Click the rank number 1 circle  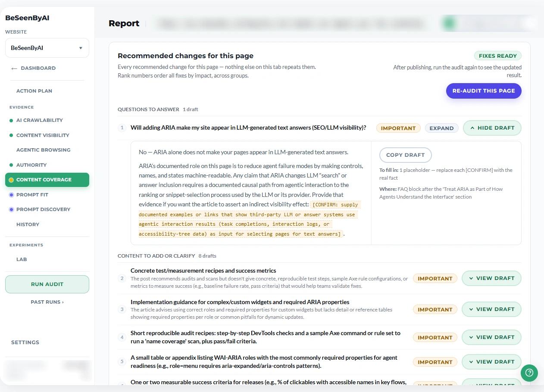point(122,128)
